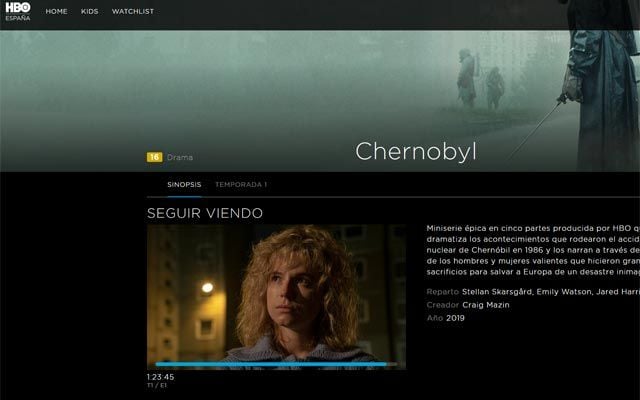This screenshot has width=640, height=400.
Task: Select the Drama genre label
Action: pyautogui.click(x=180, y=157)
